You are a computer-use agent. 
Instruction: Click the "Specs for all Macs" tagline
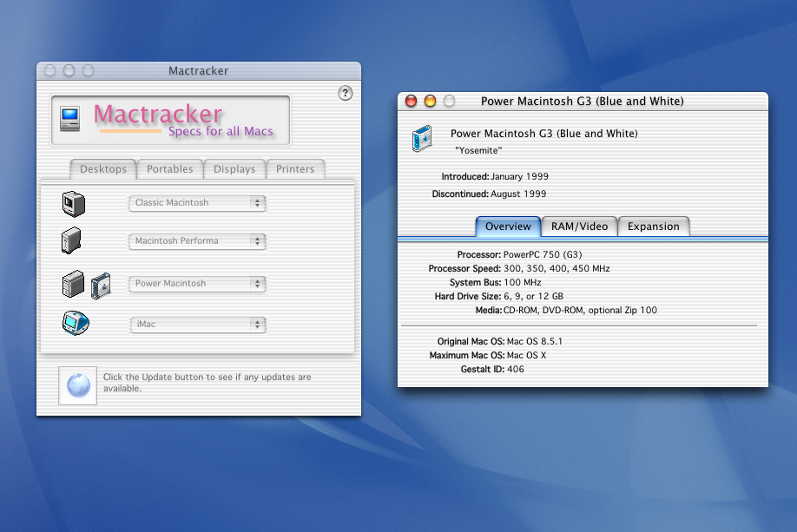221,131
